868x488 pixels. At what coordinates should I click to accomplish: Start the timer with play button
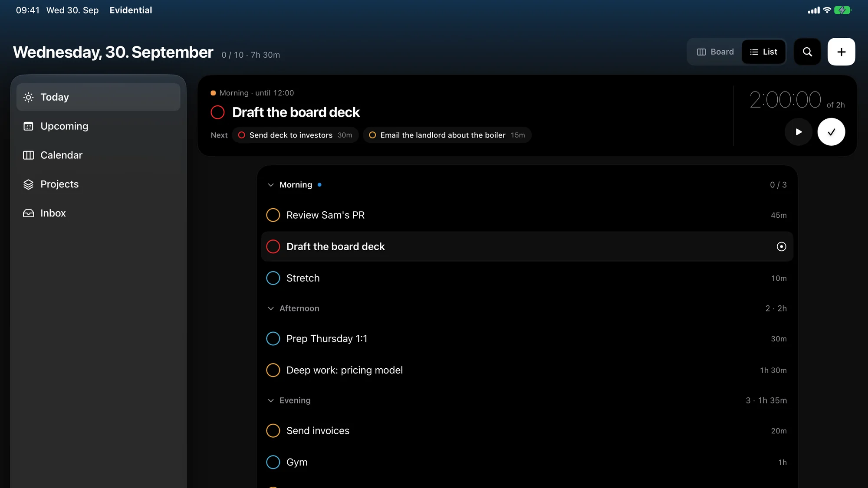point(798,132)
